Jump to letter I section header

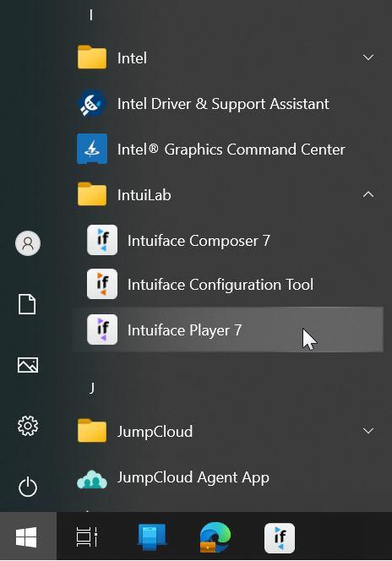point(91,15)
